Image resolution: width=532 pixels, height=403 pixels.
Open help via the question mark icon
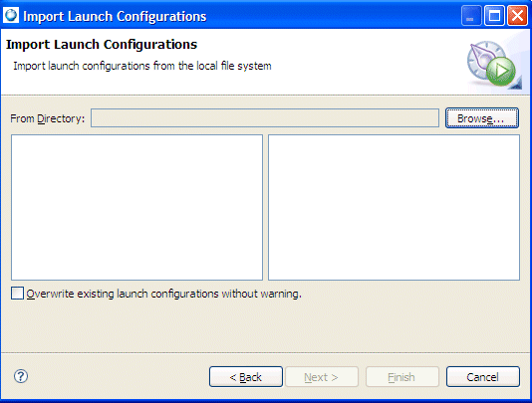tap(21, 376)
